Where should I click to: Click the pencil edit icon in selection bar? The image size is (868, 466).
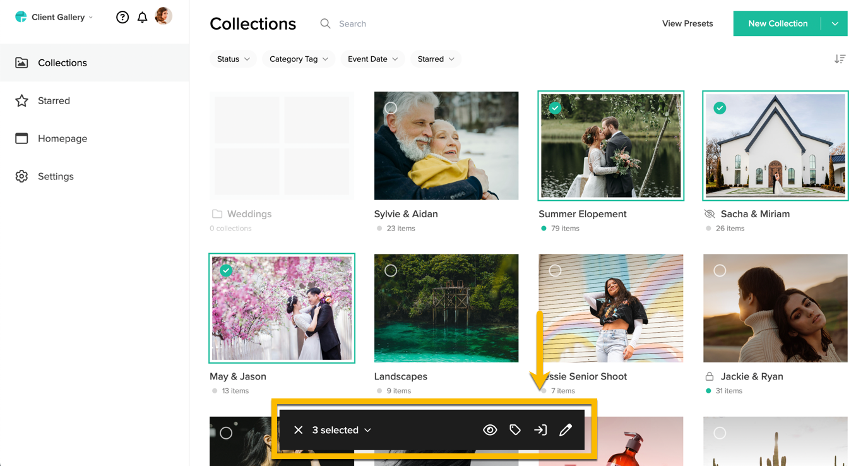click(x=566, y=430)
